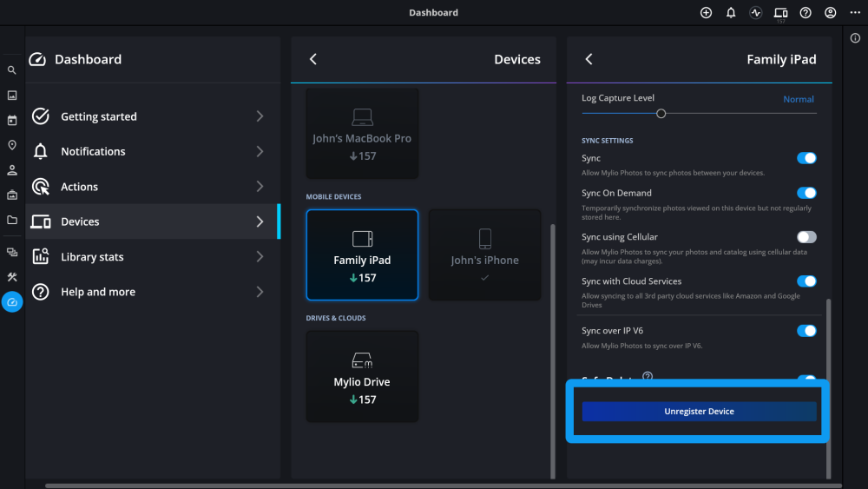Select Actions in the Dashboard menu
The height and width of the screenshot is (489, 868).
click(79, 187)
